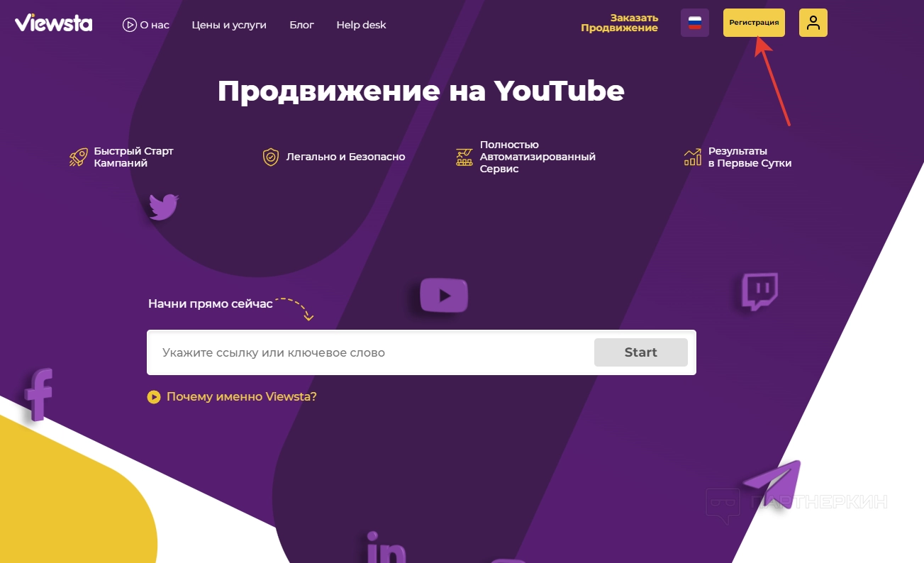Click the LinkedIn icon
924x563 pixels.
click(x=386, y=547)
